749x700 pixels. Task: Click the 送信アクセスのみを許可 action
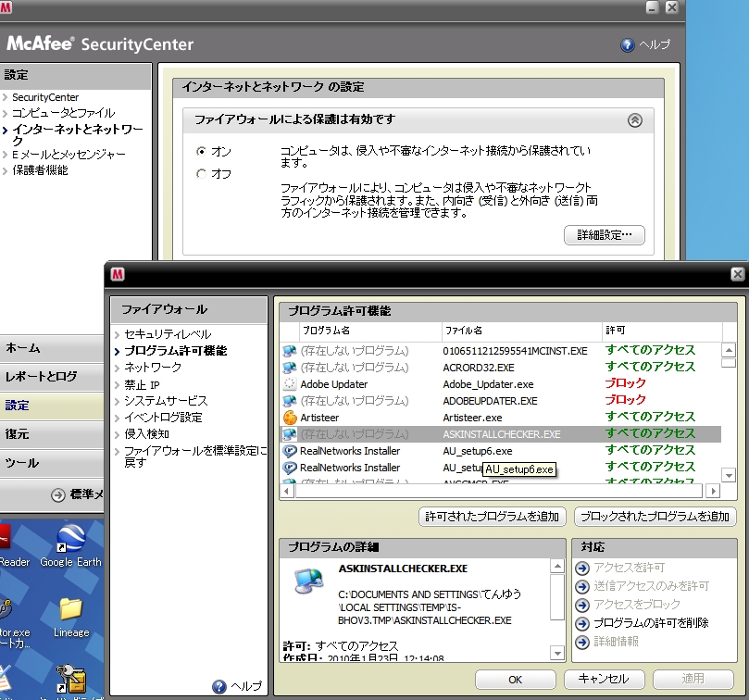tap(652, 586)
